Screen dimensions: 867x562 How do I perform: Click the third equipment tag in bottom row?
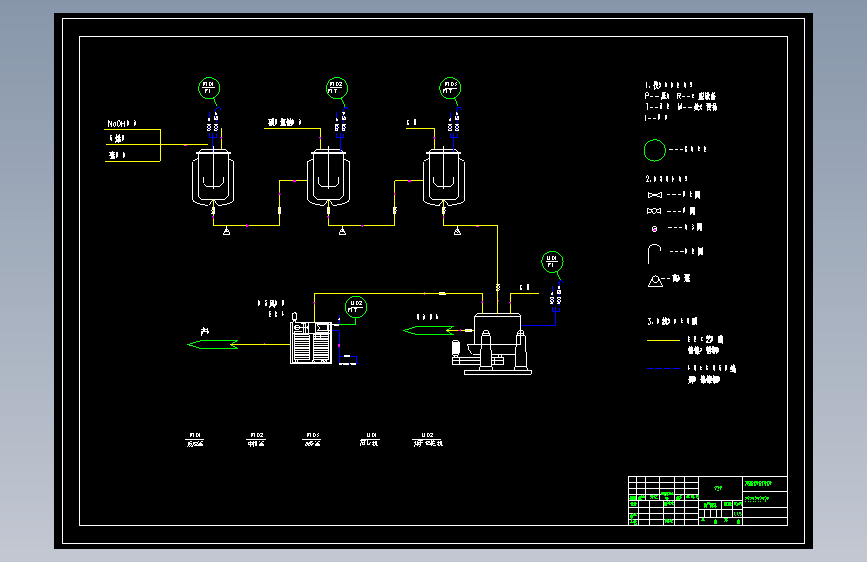[312, 440]
